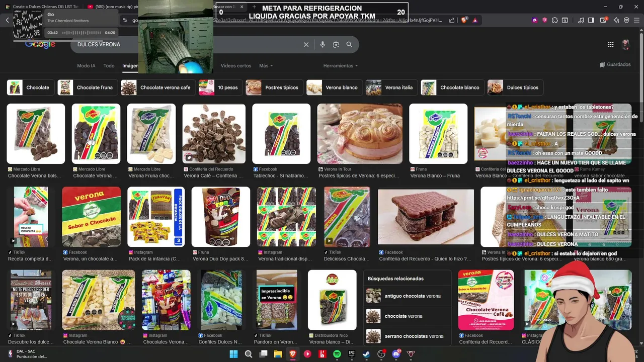Toggle the browser sidebar panel icon
The width and height of the screenshot is (644, 362).
coord(591,20)
